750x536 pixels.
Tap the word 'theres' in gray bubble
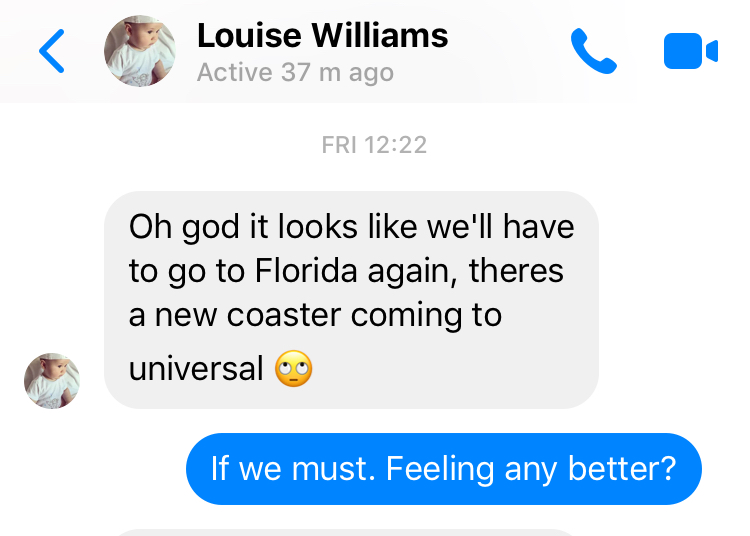516,271
